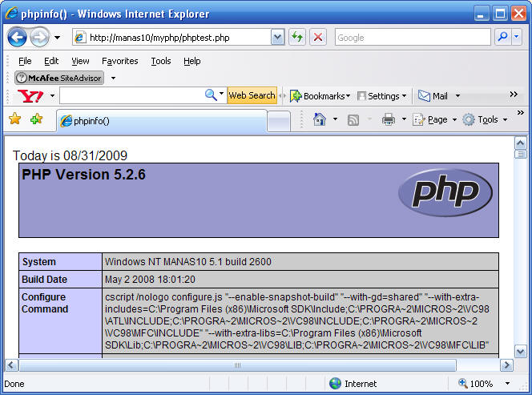Click the PHP Version 5.2.6 heading
532x395 pixels.
click(x=83, y=175)
